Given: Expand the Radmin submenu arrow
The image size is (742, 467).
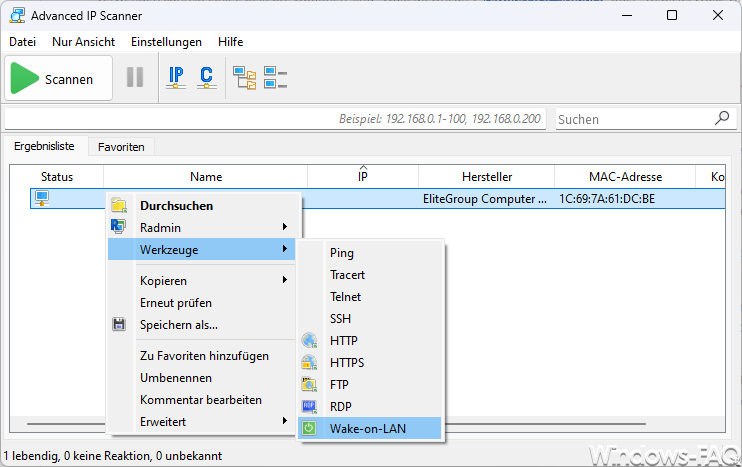Looking at the screenshot, I should [x=285, y=227].
